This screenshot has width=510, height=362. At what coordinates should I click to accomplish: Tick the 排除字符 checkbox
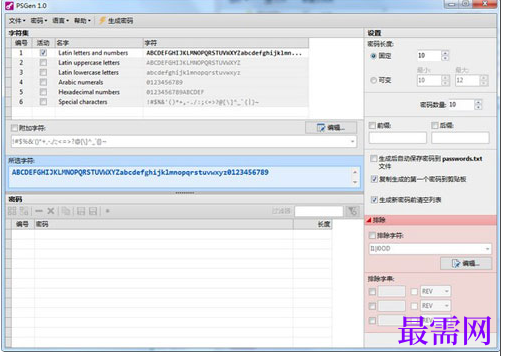[x=372, y=236]
